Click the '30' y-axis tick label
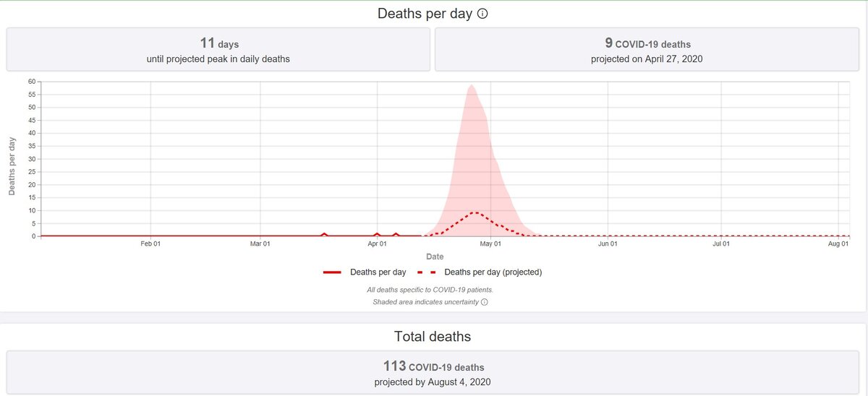 click(x=32, y=159)
